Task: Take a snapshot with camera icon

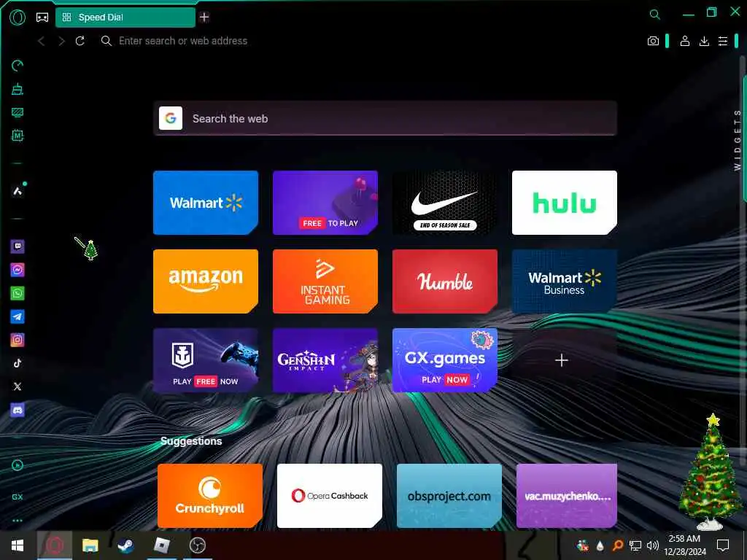Action: [653, 41]
